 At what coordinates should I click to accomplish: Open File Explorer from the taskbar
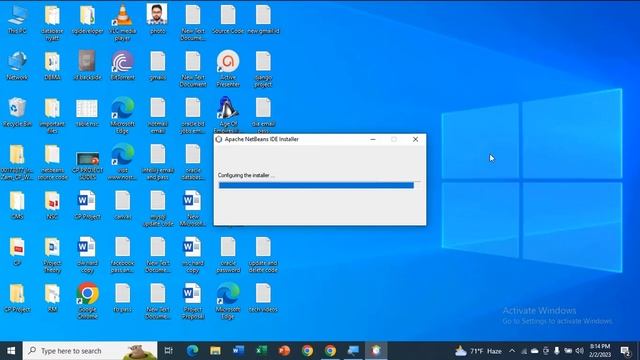[x=215, y=351]
